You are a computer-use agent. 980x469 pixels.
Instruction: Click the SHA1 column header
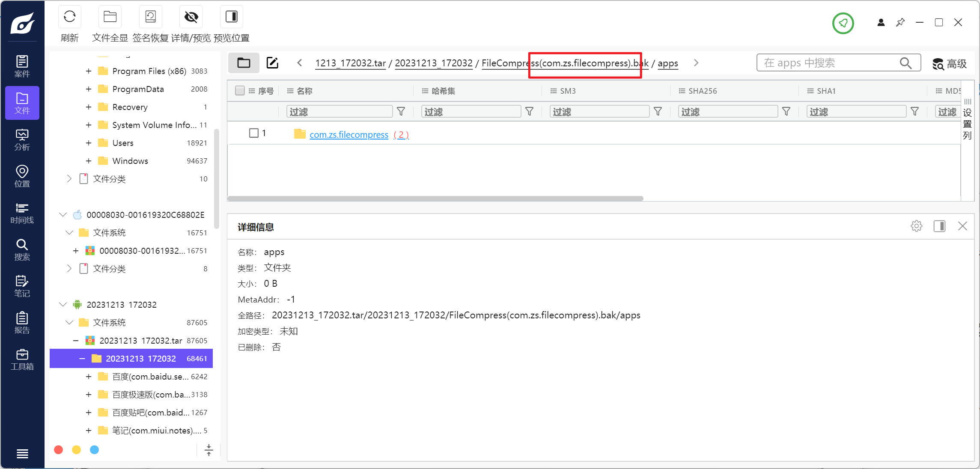(x=826, y=91)
